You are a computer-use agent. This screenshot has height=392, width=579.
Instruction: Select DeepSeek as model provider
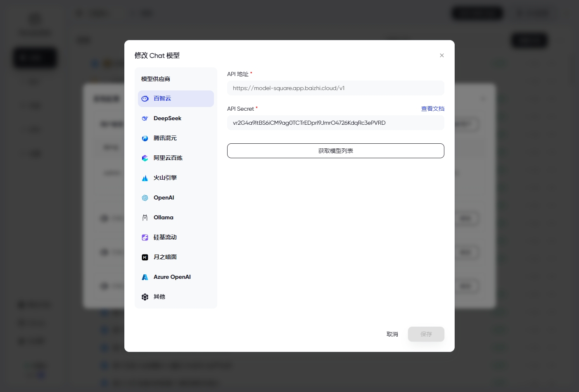(x=176, y=119)
